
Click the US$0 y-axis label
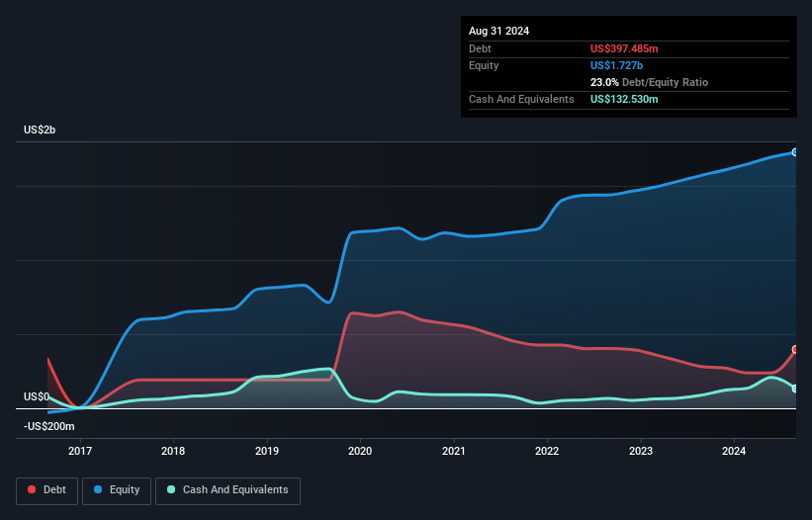coord(37,396)
